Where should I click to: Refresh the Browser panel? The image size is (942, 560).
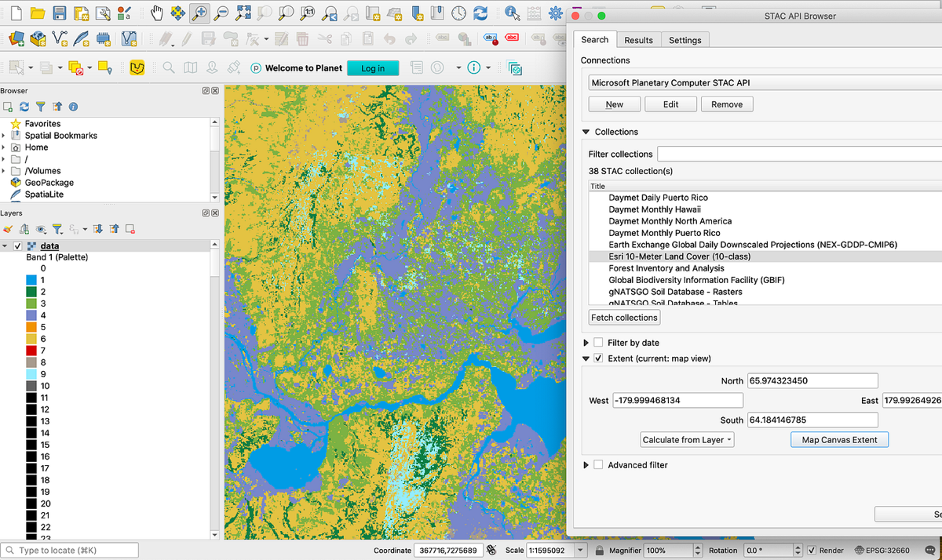point(24,107)
